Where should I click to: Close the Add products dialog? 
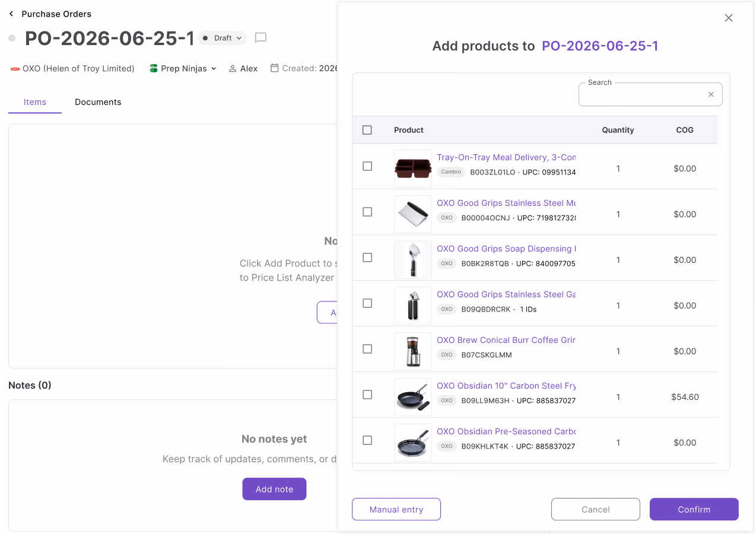click(729, 18)
